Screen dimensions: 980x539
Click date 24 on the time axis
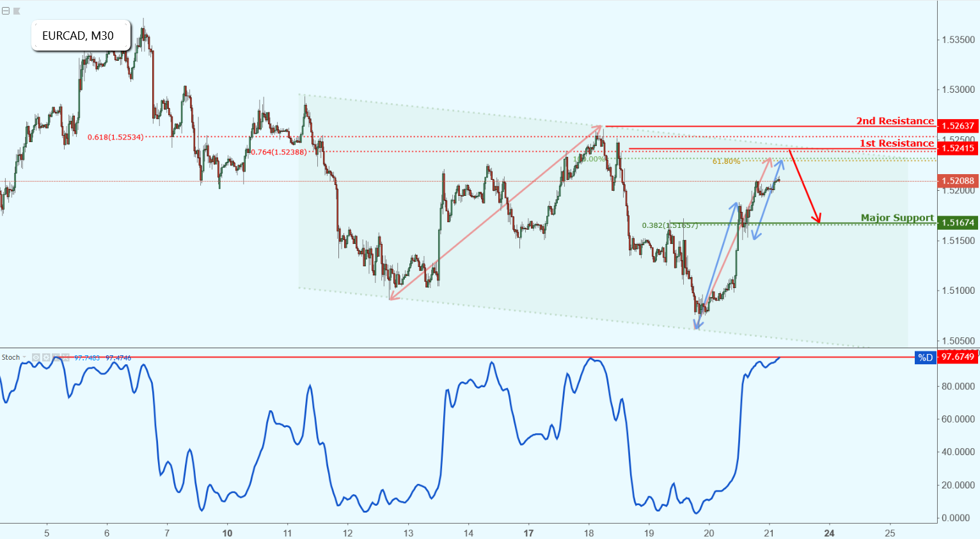pos(830,533)
